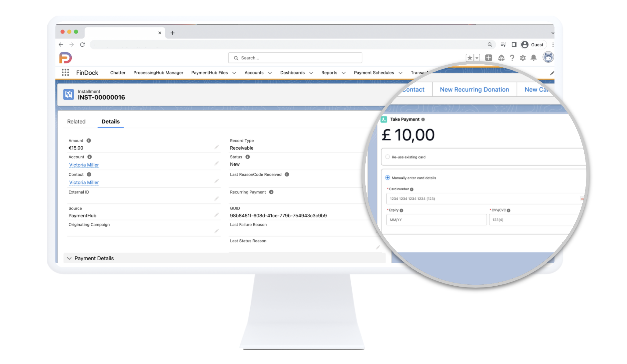Open browser three-dot menu
627x364 pixels.
tap(553, 45)
